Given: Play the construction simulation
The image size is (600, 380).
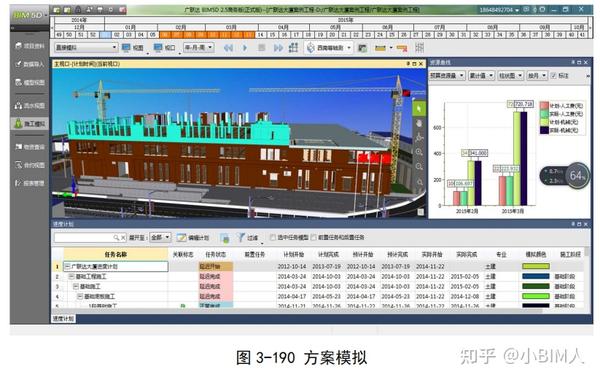Looking at the screenshot, I should tap(245, 48).
